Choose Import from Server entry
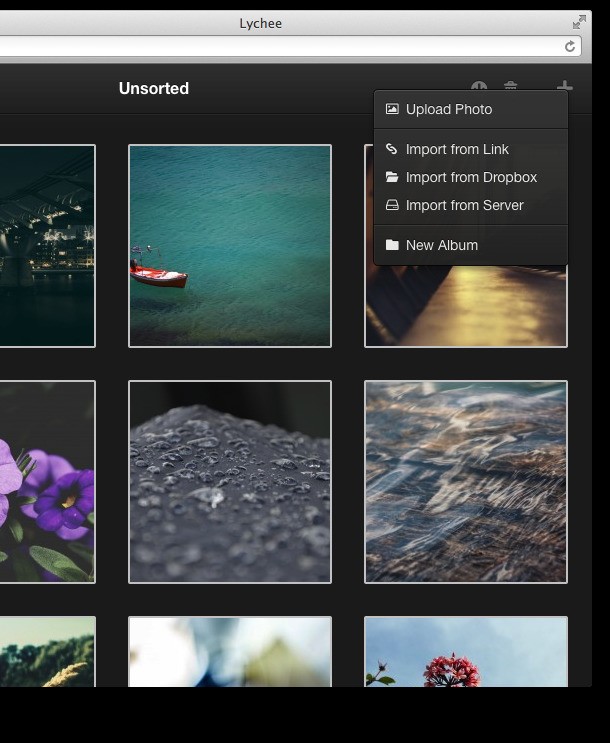Image resolution: width=610 pixels, height=743 pixels. [x=471, y=205]
